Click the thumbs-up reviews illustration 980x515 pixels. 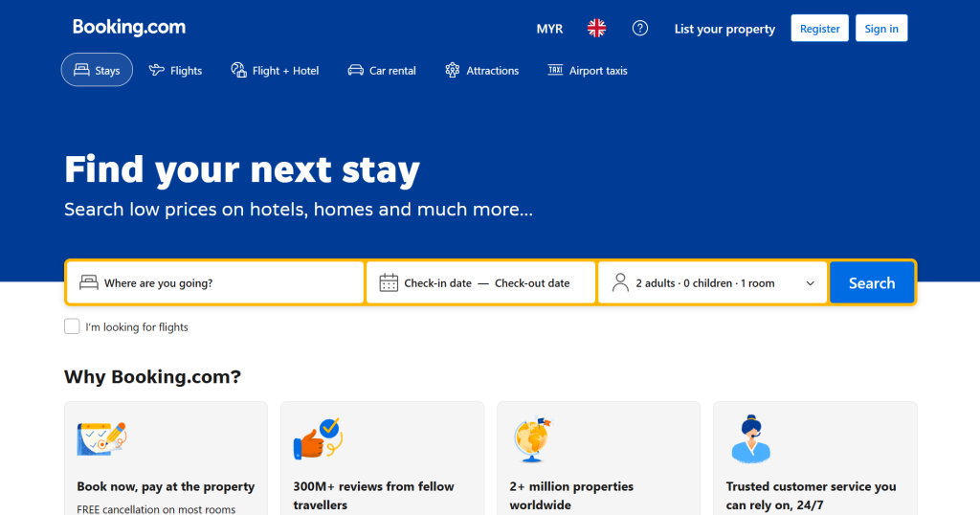(318, 438)
